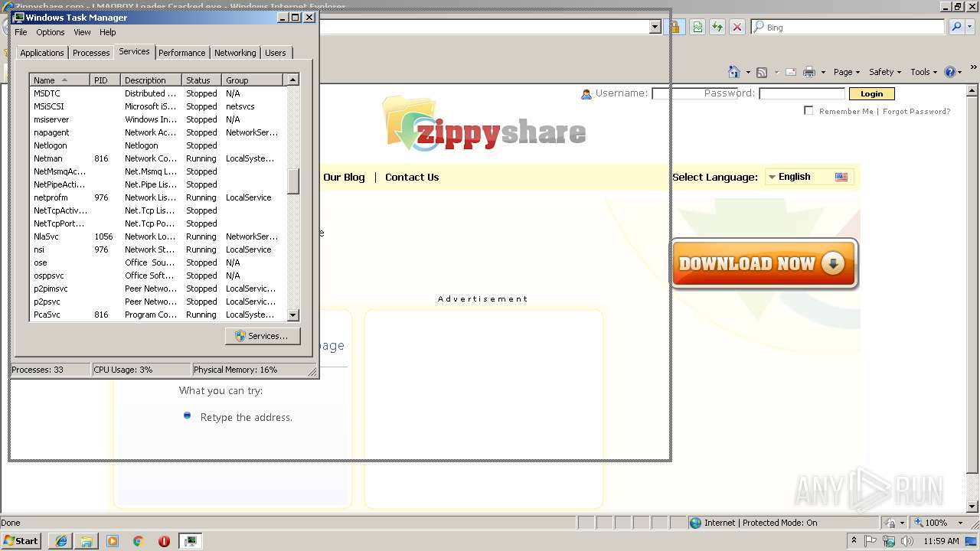The height and width of the screenshot is (551, 980).
Task: Open the search provider dropdown arrow
Action: tap(970, 27)
